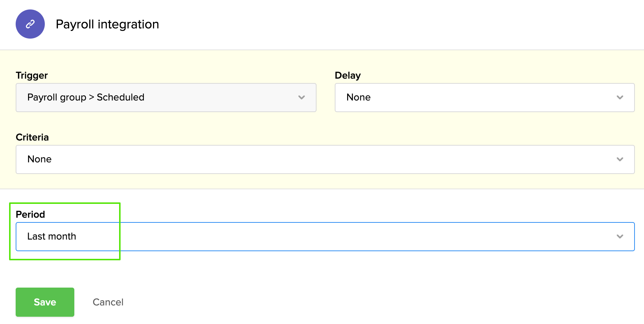Click the Payroll integration heading
This screenshot has height=324, width=644.
pyautogui.click(x=107, y=24)
